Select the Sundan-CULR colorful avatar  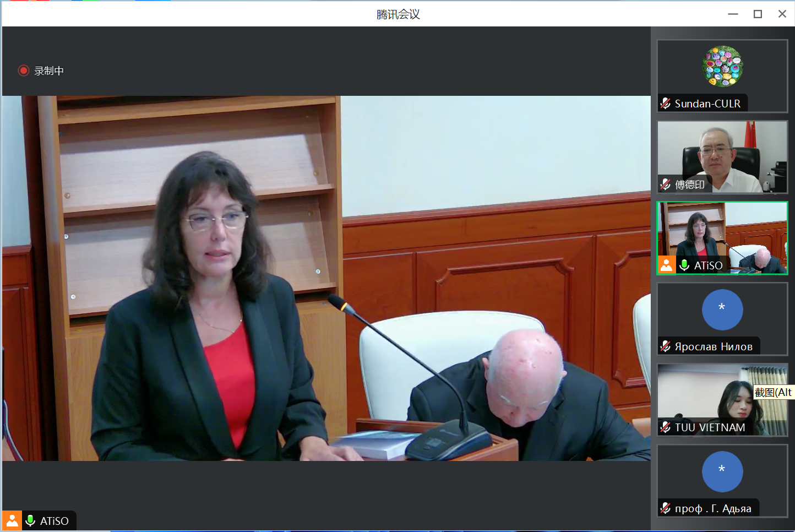click(722, 66)
